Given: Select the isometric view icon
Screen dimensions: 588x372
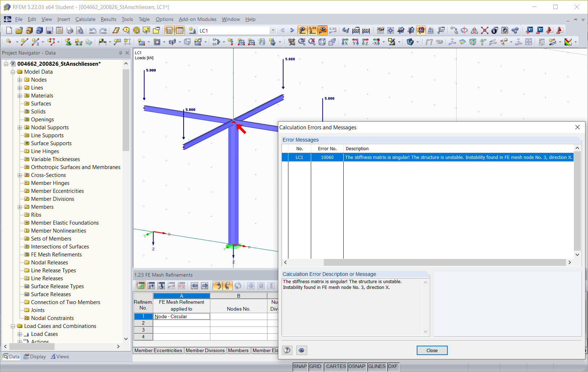Looking at the screenshot, I should pyautogui.click(x=322, y=42).
